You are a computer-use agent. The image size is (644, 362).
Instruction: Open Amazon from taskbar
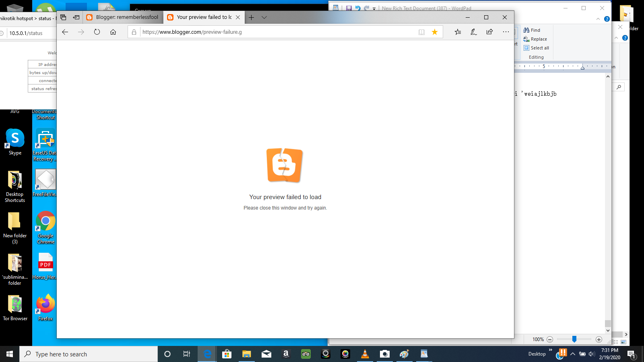click(x=286, y=354)
